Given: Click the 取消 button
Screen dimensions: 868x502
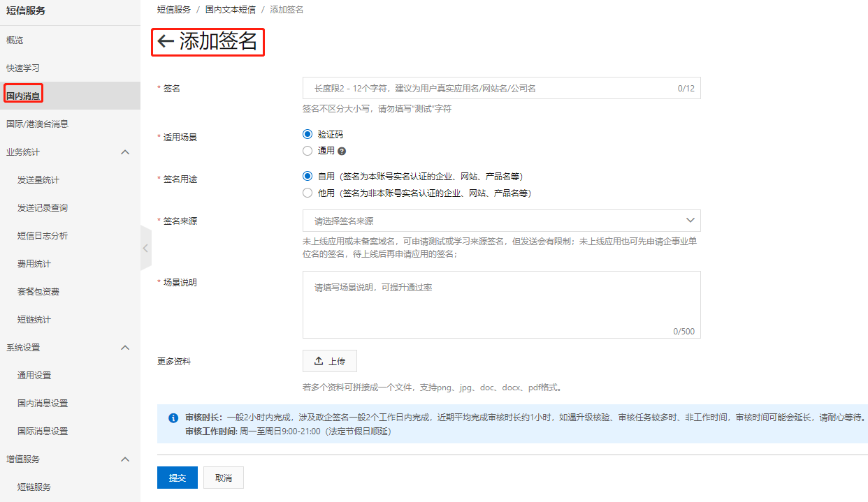Looking at the screenshot, I should tap(224, 478).
